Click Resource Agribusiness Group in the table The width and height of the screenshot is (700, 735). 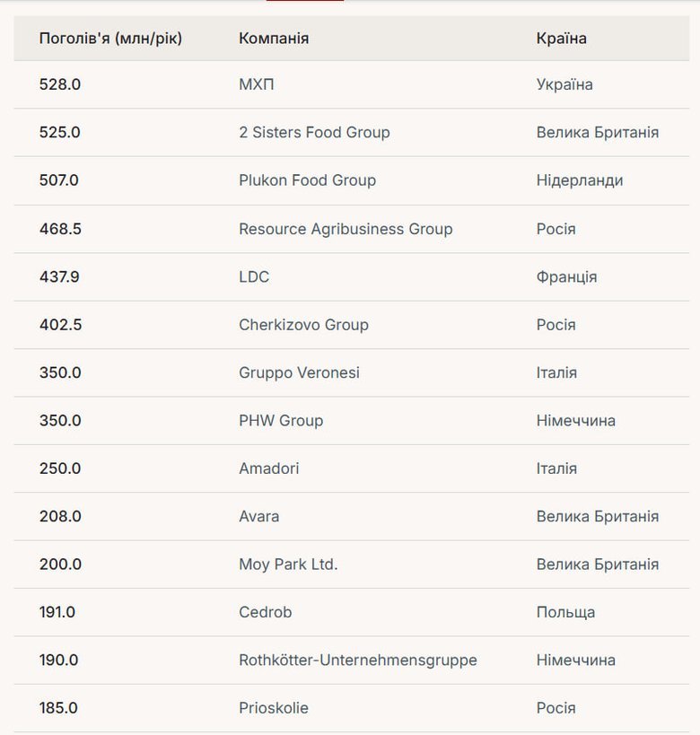[346, 229]
